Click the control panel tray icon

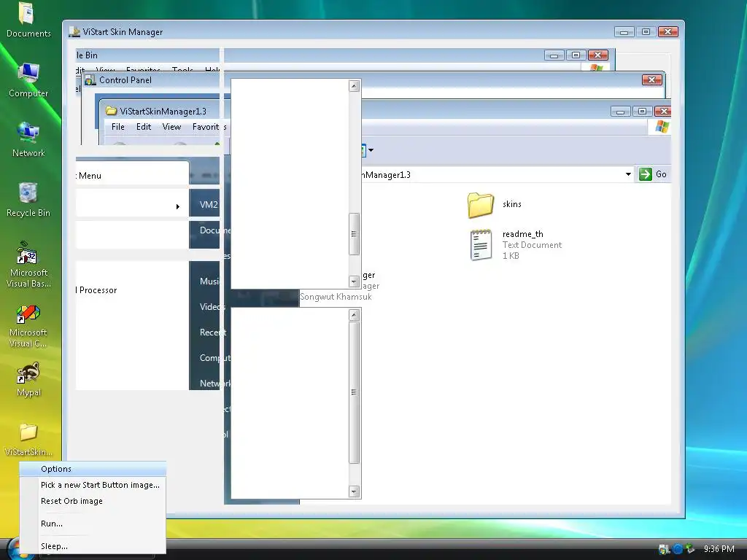(x=664, y=549)
